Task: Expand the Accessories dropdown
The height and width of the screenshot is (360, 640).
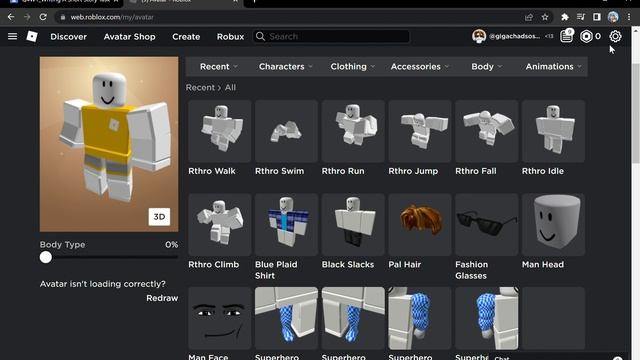Action: 420,67
